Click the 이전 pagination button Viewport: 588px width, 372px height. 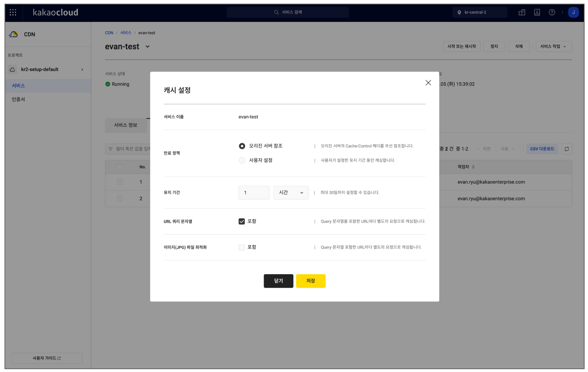(x=484, y=149)
